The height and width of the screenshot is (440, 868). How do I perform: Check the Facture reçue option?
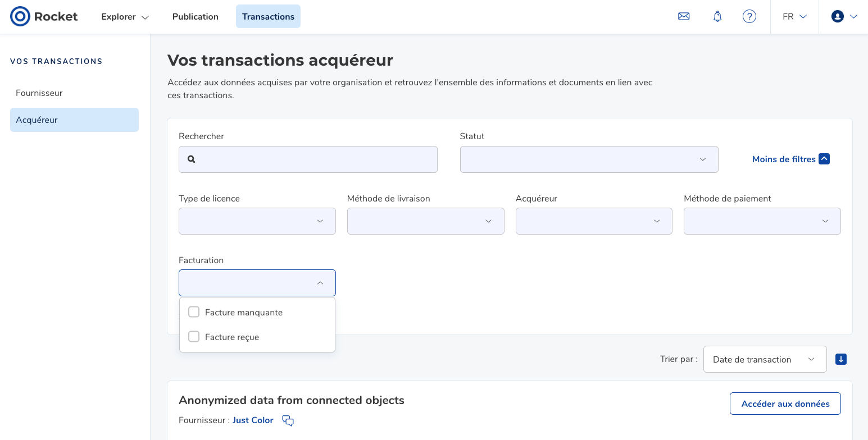[194, 337]
